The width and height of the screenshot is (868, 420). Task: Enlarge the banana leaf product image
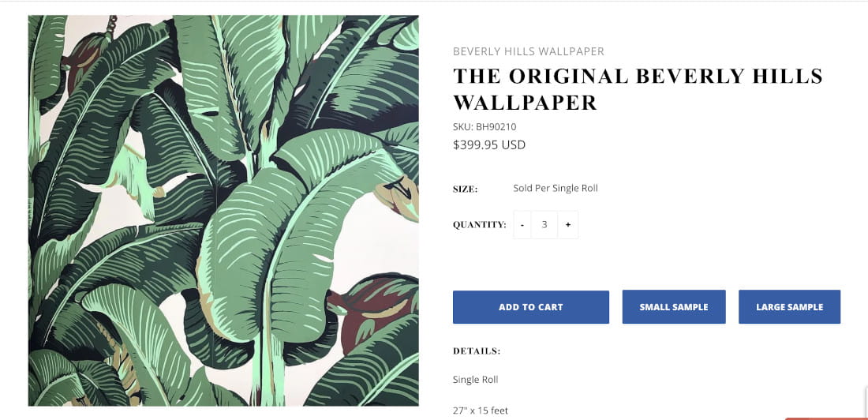[x=223, y=210]
